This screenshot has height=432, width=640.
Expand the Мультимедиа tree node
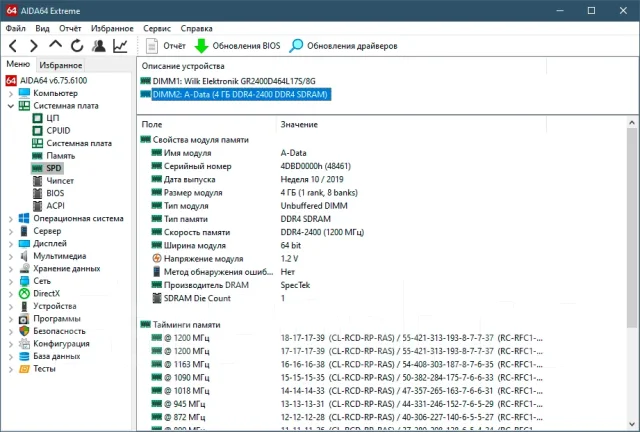coord(11,256)
